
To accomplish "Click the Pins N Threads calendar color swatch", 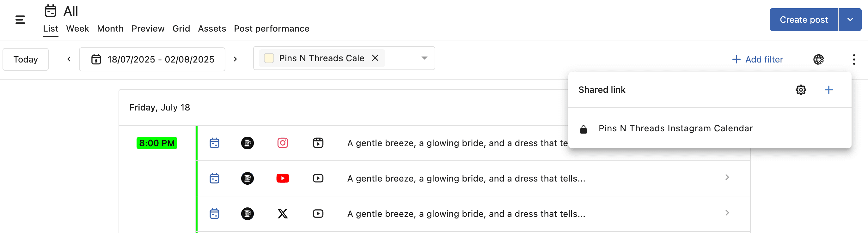I will [x=269, y=58].
